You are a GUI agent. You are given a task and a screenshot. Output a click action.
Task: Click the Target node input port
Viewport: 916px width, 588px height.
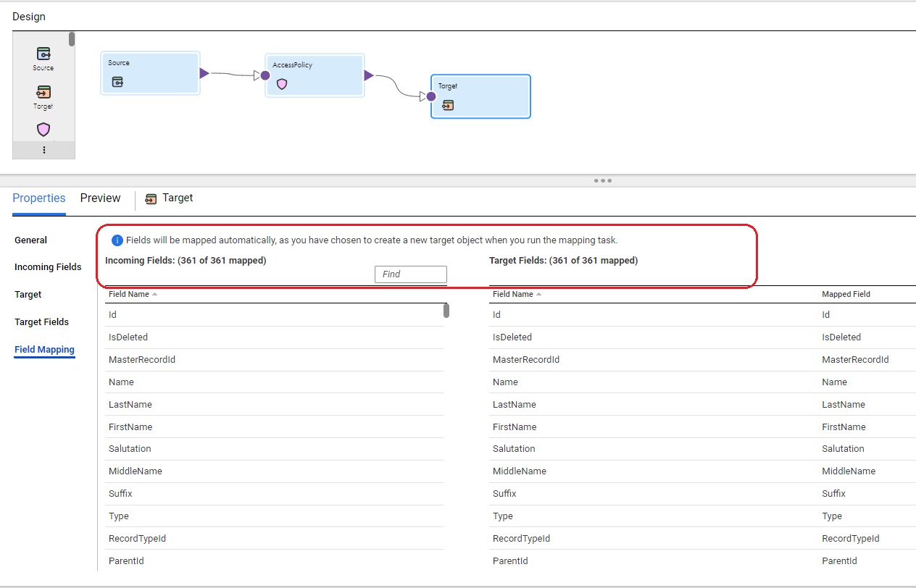point(431,96)
